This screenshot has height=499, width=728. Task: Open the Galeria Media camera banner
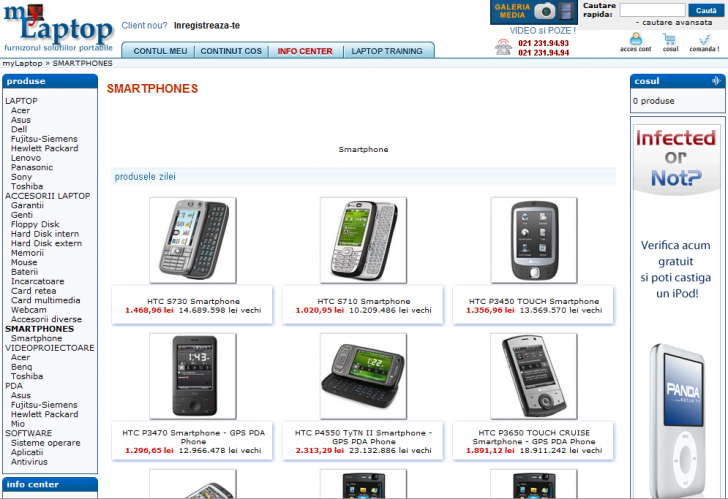(x=533, y=12)
